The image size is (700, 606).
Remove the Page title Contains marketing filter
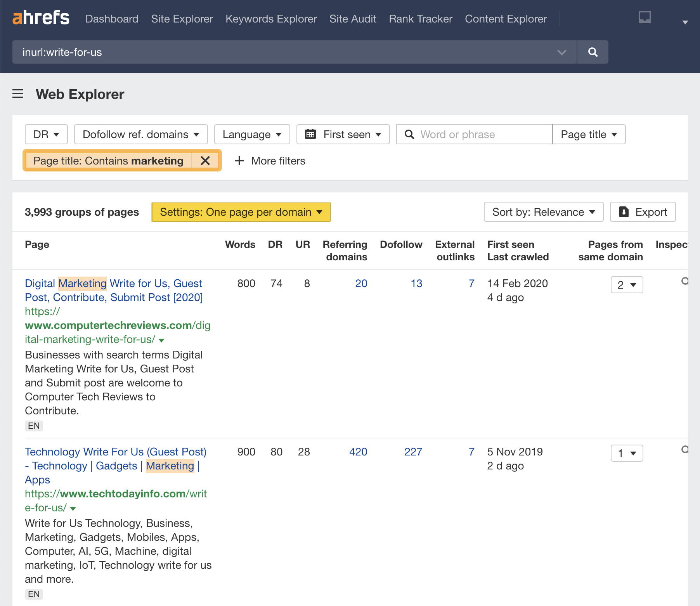(205, 160)
